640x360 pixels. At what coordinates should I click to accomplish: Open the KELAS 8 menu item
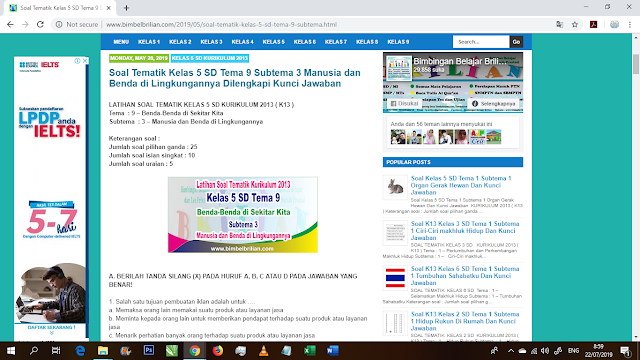coord(367,42)
